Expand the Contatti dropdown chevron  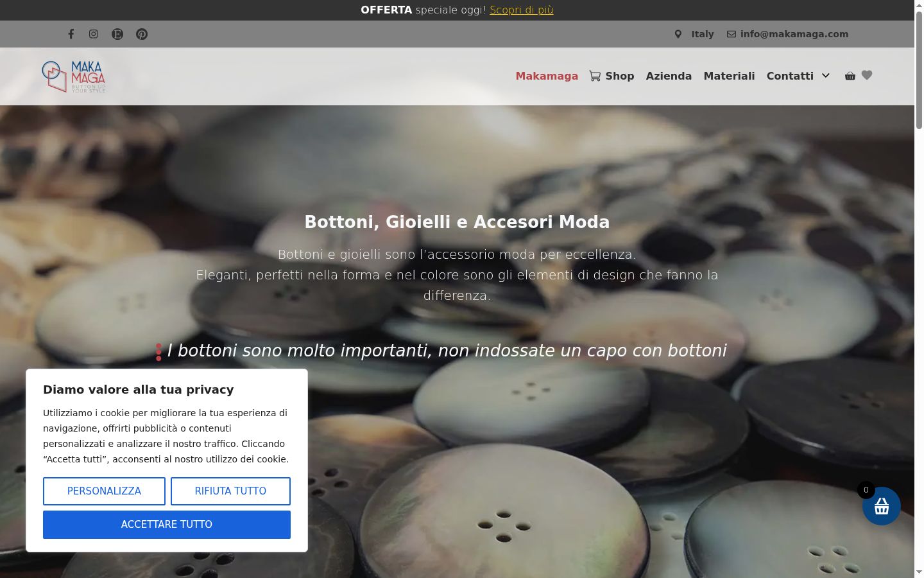[826, 76]
